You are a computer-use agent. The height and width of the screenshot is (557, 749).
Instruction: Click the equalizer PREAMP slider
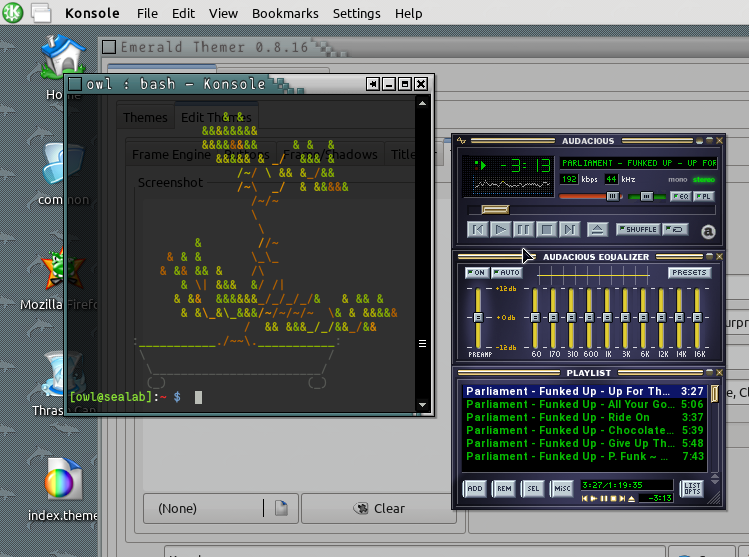(478, 317)
